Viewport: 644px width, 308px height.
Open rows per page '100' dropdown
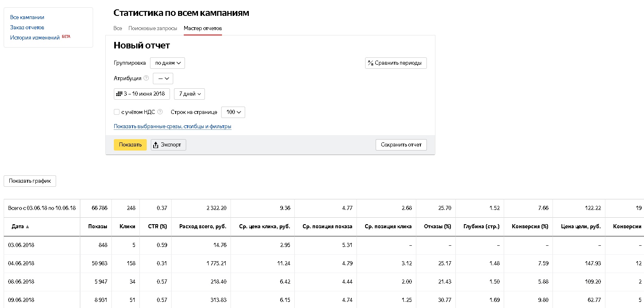(x=233, y=112)
